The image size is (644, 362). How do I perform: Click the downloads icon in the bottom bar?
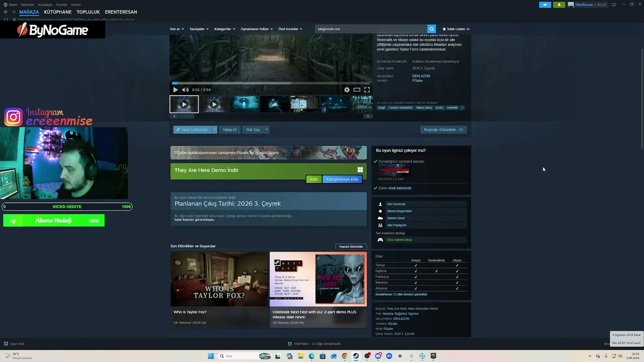click(x=290, y=344)
